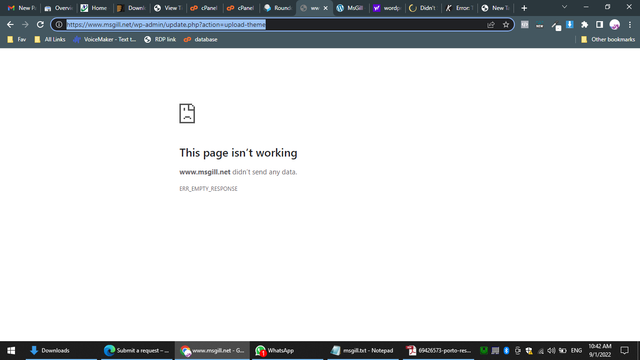
Task: Switch to Edge Submit a request window
Action: point(137,350)
